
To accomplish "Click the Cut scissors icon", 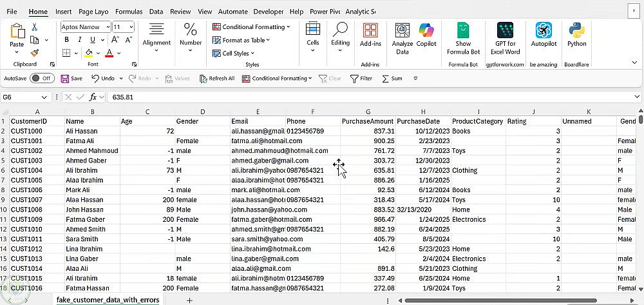I will pos(35,27).
